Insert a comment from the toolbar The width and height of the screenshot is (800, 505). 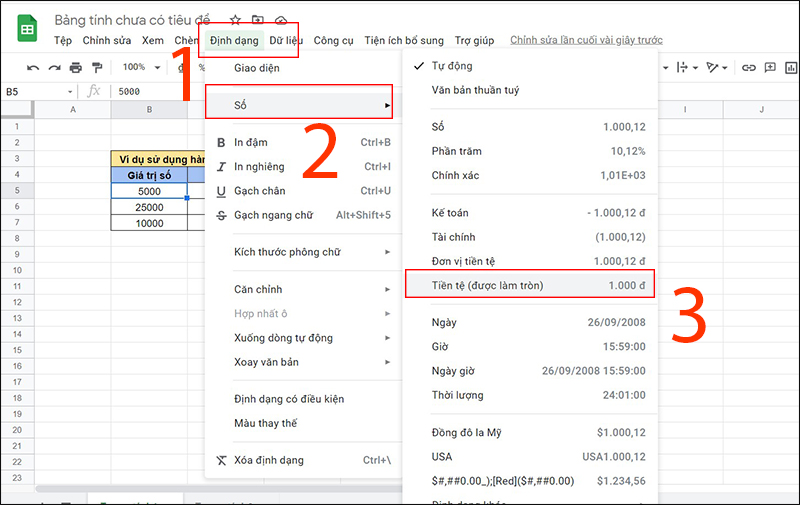[770, 67]
